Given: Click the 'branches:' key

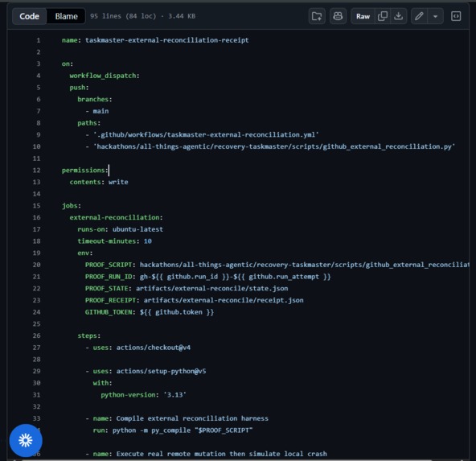Looking at the screenshot, I should click(x=95, y=99).
